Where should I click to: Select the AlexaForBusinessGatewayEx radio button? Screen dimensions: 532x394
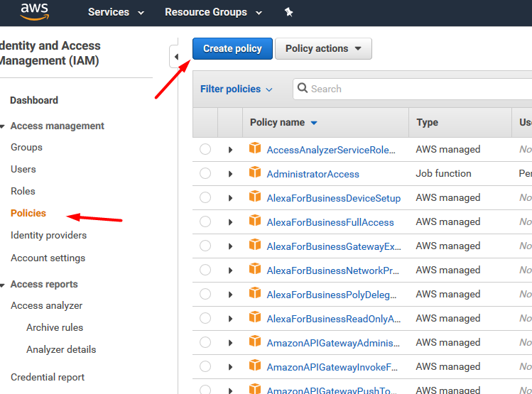(205, 246)
